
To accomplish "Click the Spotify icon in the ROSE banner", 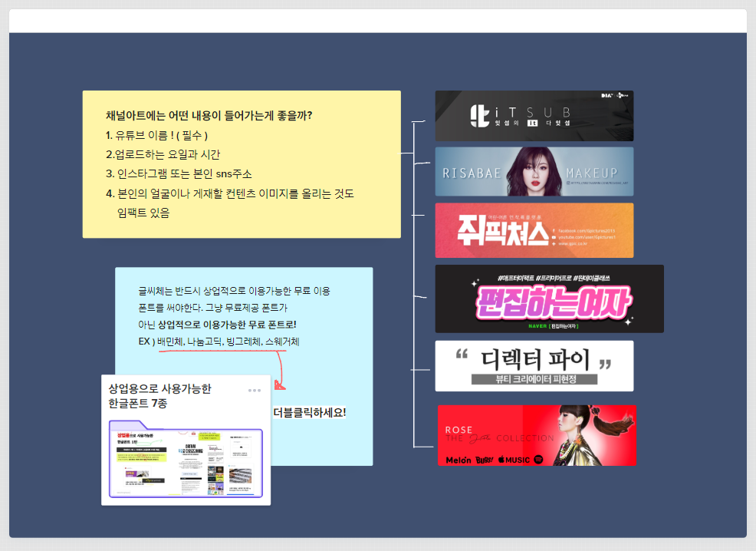I will 539,459.
